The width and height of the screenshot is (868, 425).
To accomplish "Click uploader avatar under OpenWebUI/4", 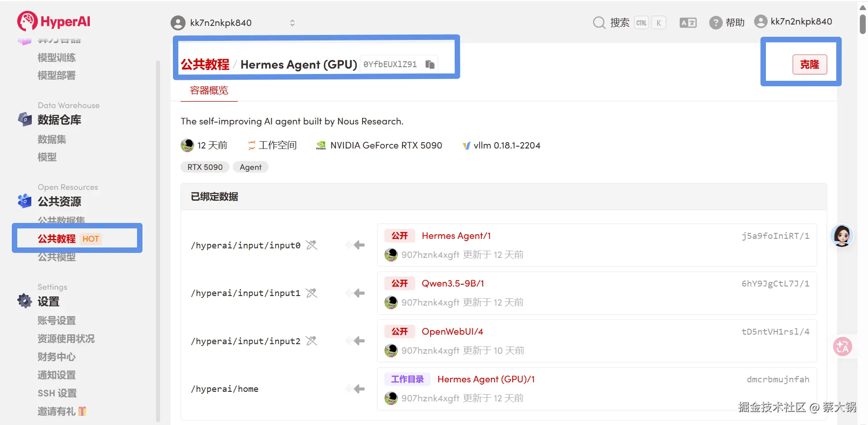I will [391, 351].
